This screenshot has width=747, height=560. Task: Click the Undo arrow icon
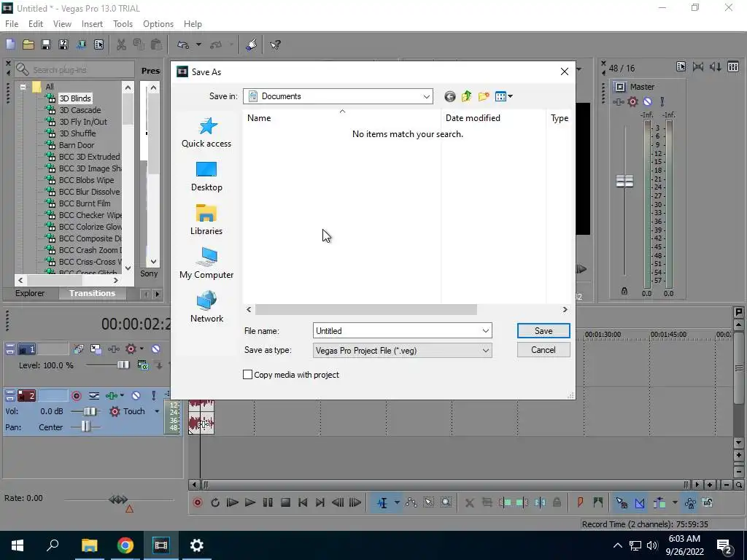click(x=183, y=44)
